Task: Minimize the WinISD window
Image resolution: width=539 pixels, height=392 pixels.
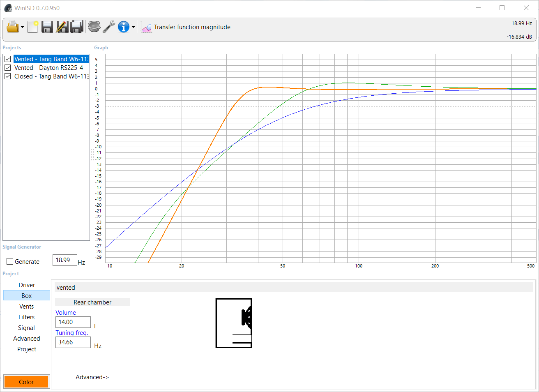Action: pos(478,8)
